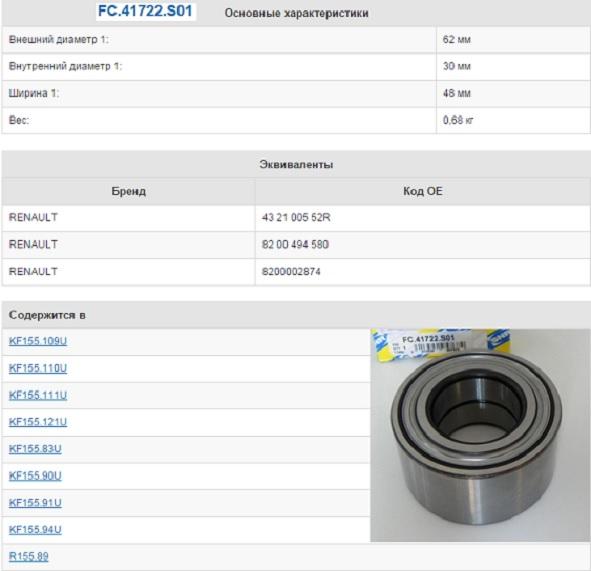591x571 pixels.
Task: Click the Вес label
Action: pyautogui.click(x=19, y=120)
